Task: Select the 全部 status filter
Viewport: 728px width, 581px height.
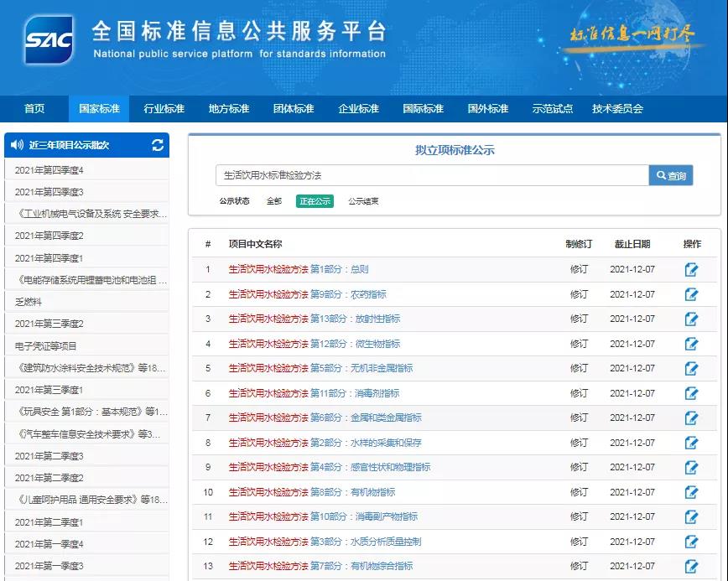Action: (274, 201)
